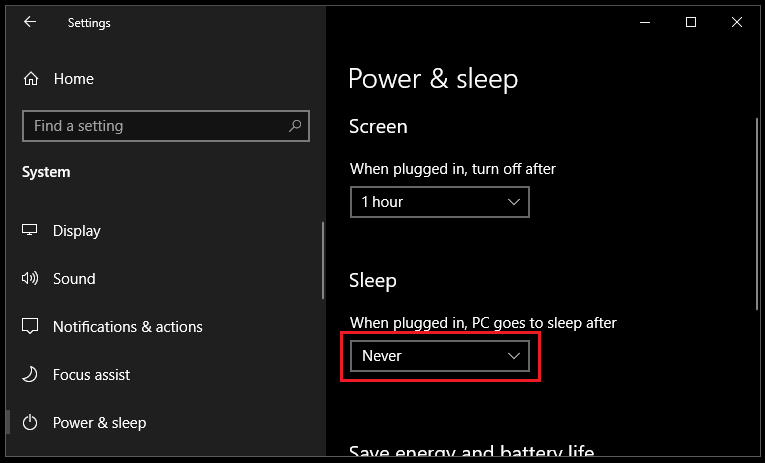Go to Display settings page

tap(77, 231)
